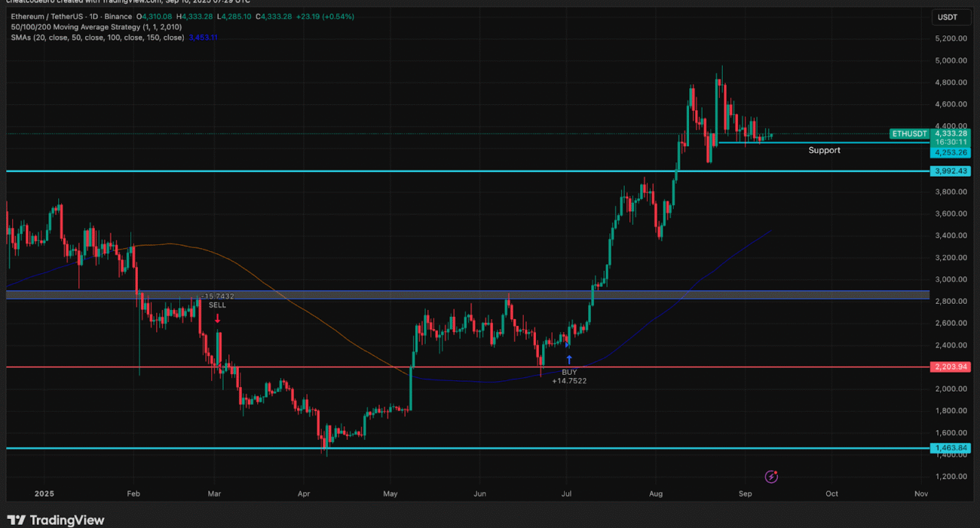Screen dimensions: 980x528
Task: Click the 4,253.26 support price label
Action: (x=951, y=152)
